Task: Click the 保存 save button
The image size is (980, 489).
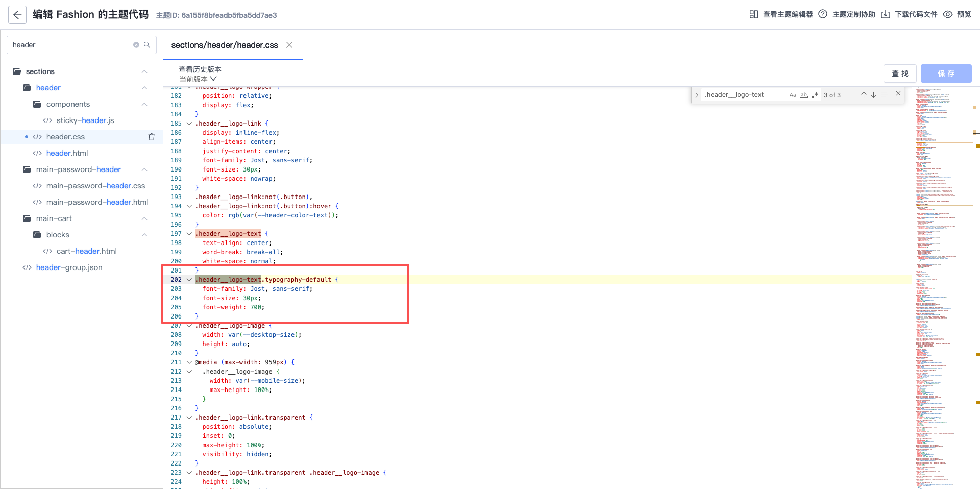Action: pos(946,74)
